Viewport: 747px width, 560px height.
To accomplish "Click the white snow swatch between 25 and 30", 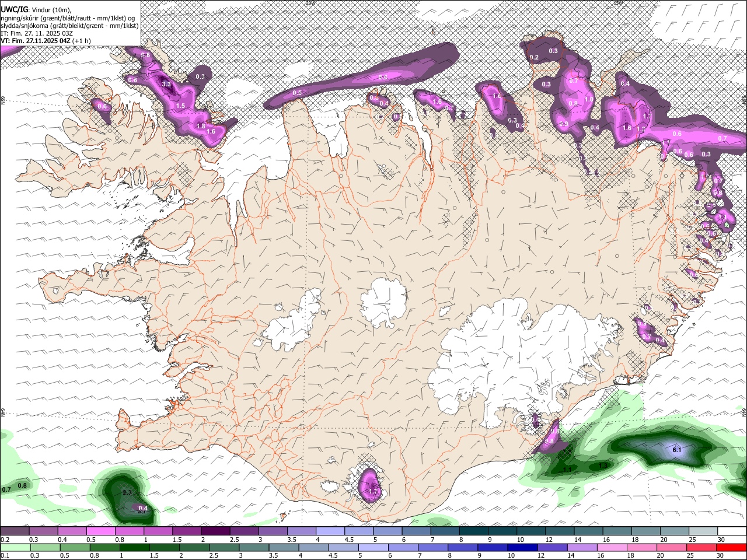I will [x=703, y=531].
